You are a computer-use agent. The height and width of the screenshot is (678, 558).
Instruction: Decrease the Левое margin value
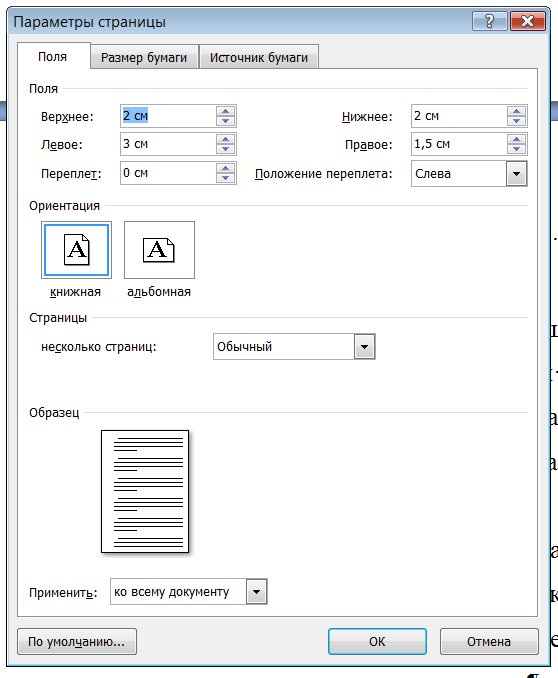point(225,149)
